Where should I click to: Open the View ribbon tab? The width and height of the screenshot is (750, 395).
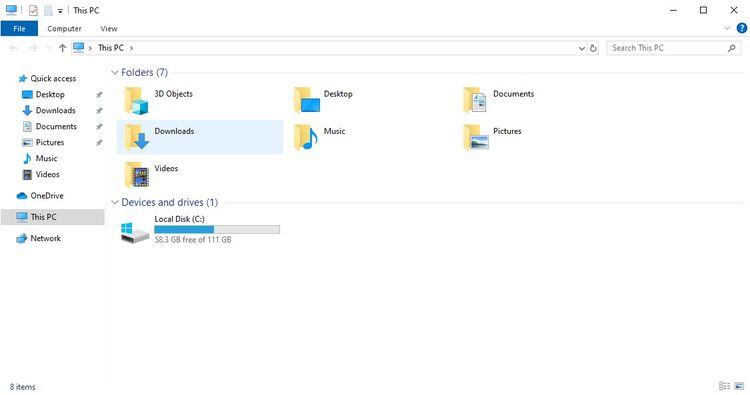[109, 29]
